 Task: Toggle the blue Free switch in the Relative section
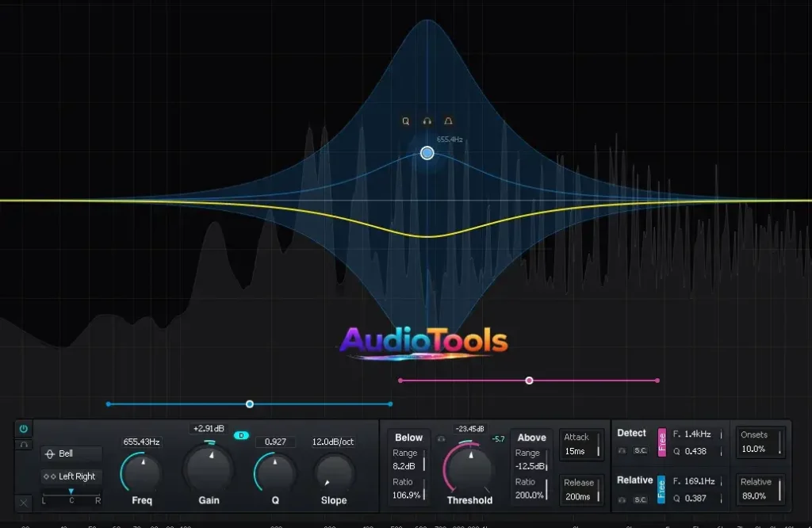pyautogui.click(x=661, y=490)
